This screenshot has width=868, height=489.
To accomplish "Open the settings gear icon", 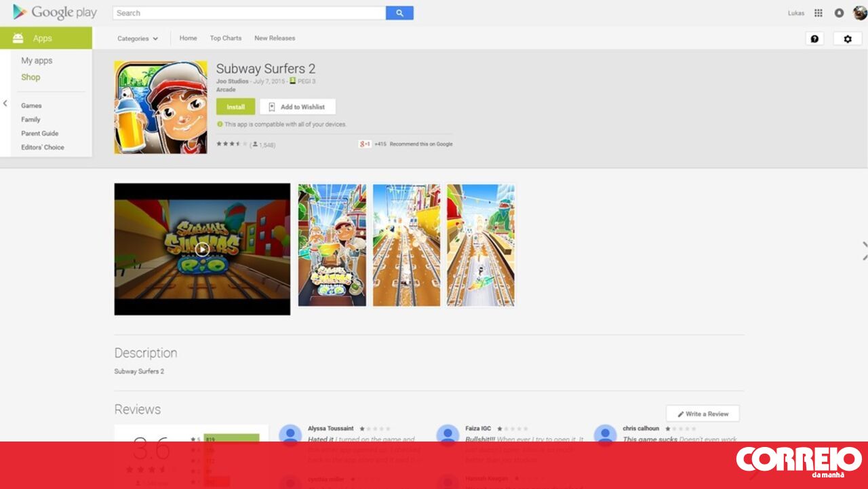I will [847, 39].
